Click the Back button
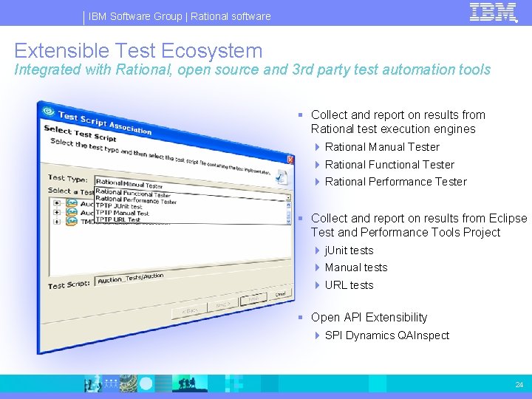This screenshot has width=532, height=399. (x=189, y=310)
